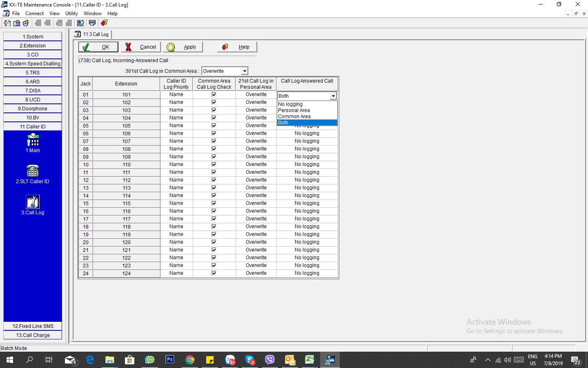Image resolution: width=588 pixels, height=368 pixels.
Task: Open File Explorer from taskbar
Action: pyautogui.click(x=110, y=360)
